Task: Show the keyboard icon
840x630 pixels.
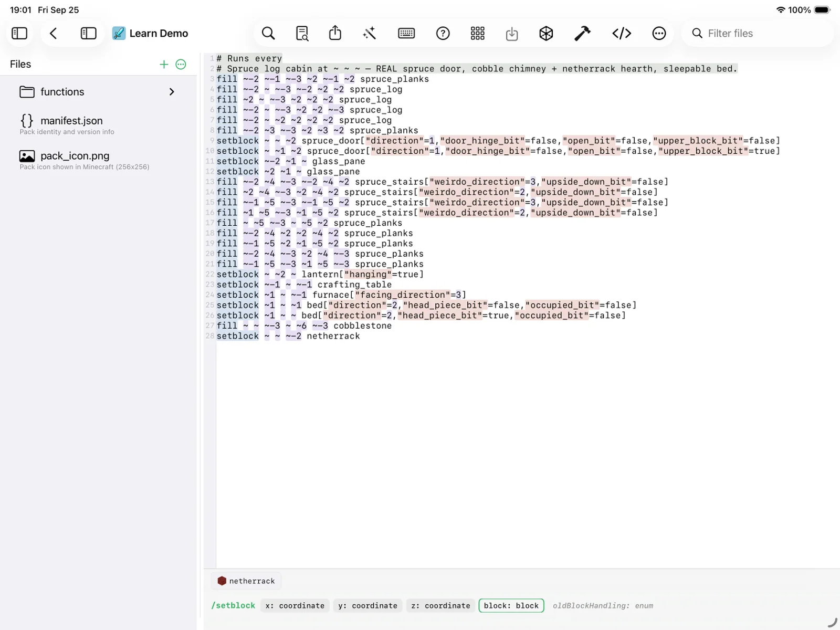Action: 406,34
